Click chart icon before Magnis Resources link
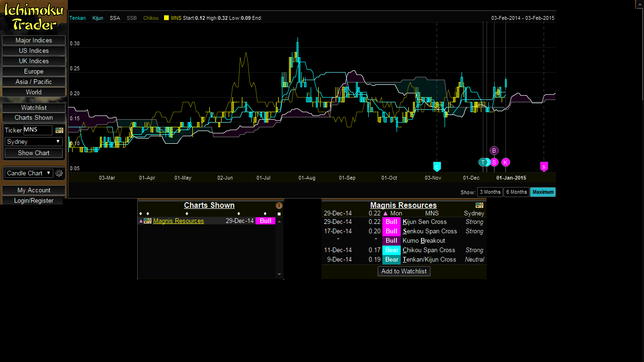644x362 pixels. (148, 221)
